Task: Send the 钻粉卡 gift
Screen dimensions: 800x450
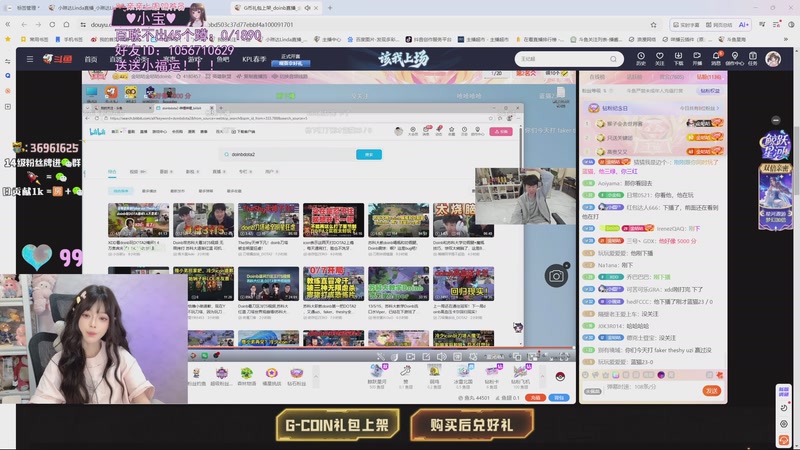Action: point(491,377)
